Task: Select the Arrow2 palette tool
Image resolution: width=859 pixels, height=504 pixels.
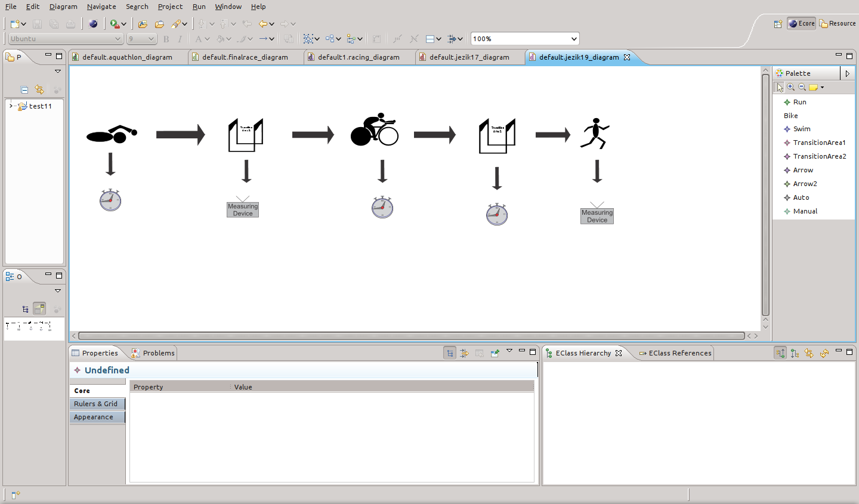Action: point(800,184)
